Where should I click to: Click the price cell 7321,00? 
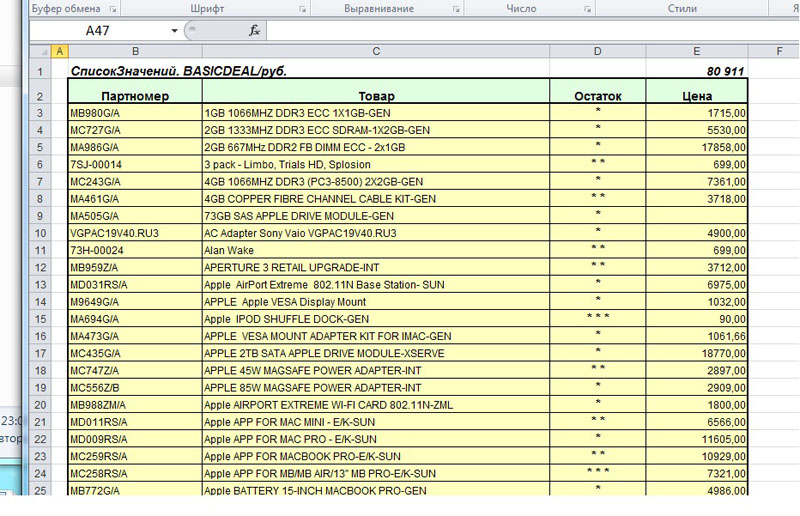[696, 474]
